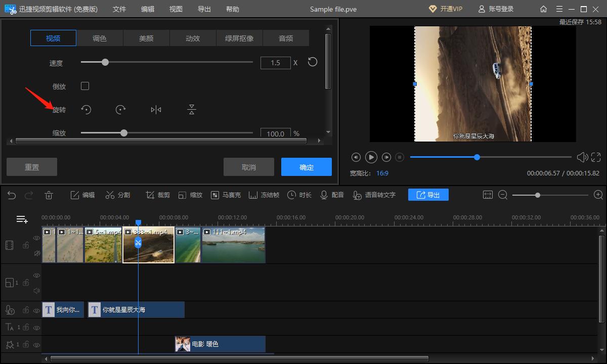Viewport: 607px width, 364px height.
Task: Open the 时长 duration tool
Action: click(299, 195)
